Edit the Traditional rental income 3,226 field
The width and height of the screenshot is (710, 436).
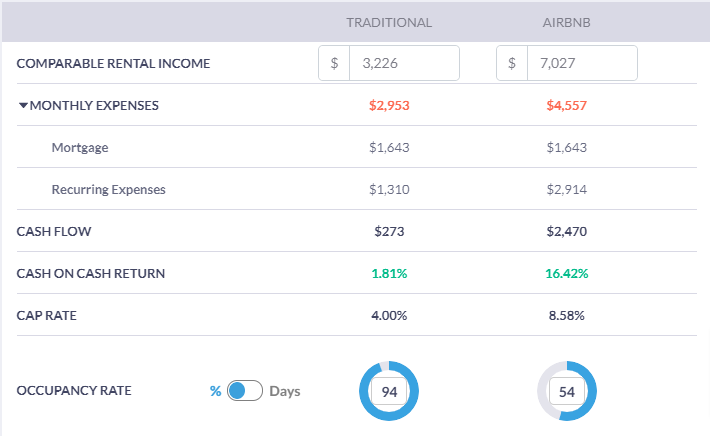(x=403, y=63)
